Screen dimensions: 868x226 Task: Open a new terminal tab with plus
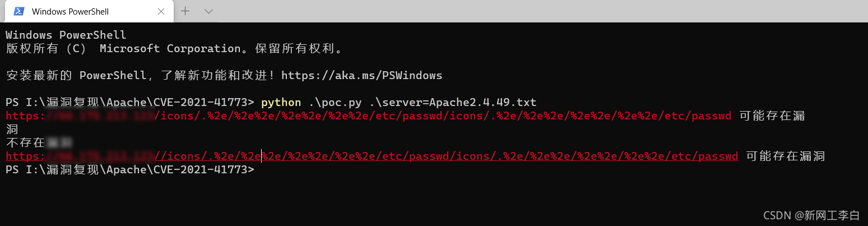(185, 11)
